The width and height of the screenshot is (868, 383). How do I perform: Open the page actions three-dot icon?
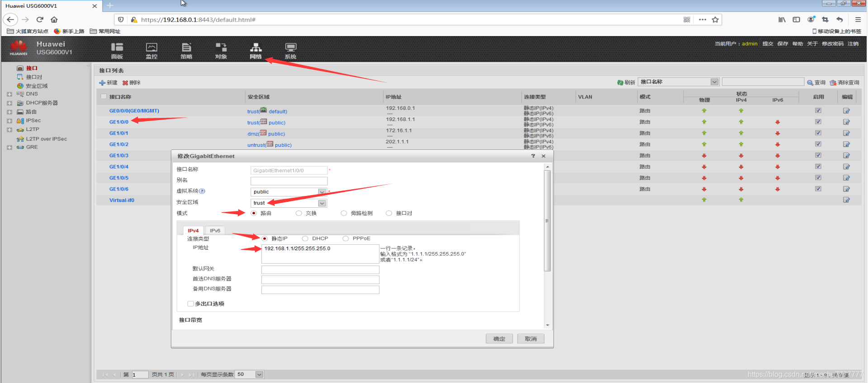(x=703, y=19)
